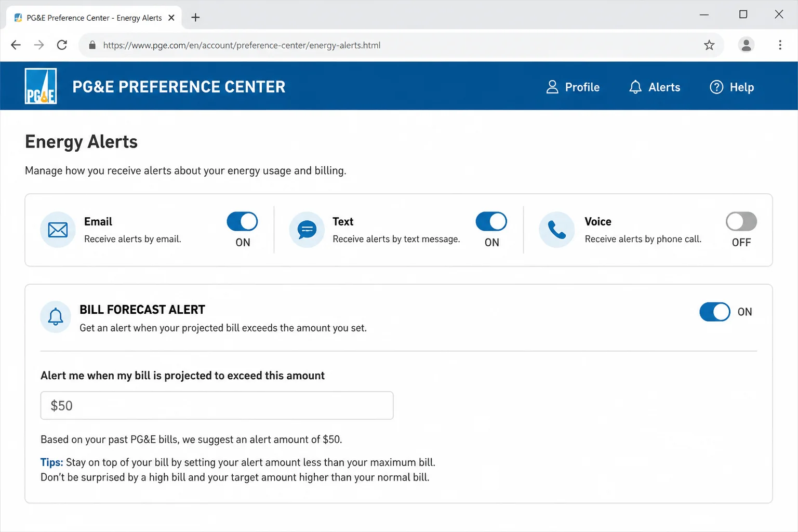
Task: Click the voice phone handset icon
Action: [556, 230]
